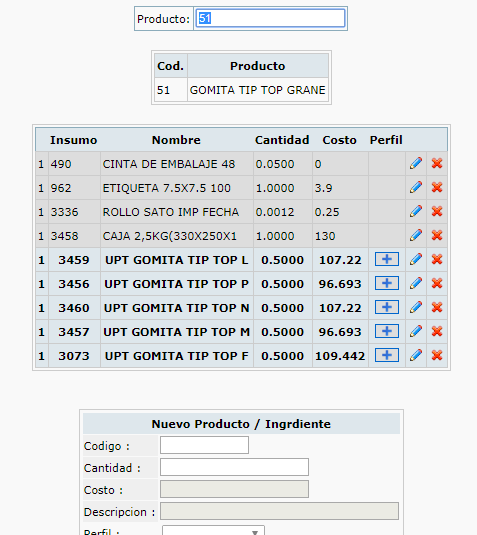Select GOMITA TIP TOP GRANE product row
The height and width of the screenshot is (535, 477).
pyautogui.click(x=241, y=90)
